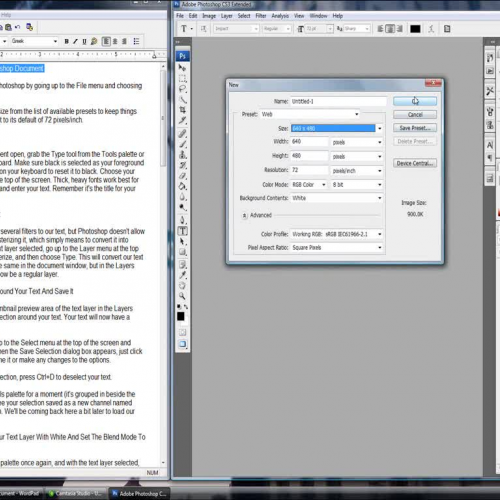Toggle text orientation icon in options bar
Screen dimensions: 500x500
[x=203, y=29]
